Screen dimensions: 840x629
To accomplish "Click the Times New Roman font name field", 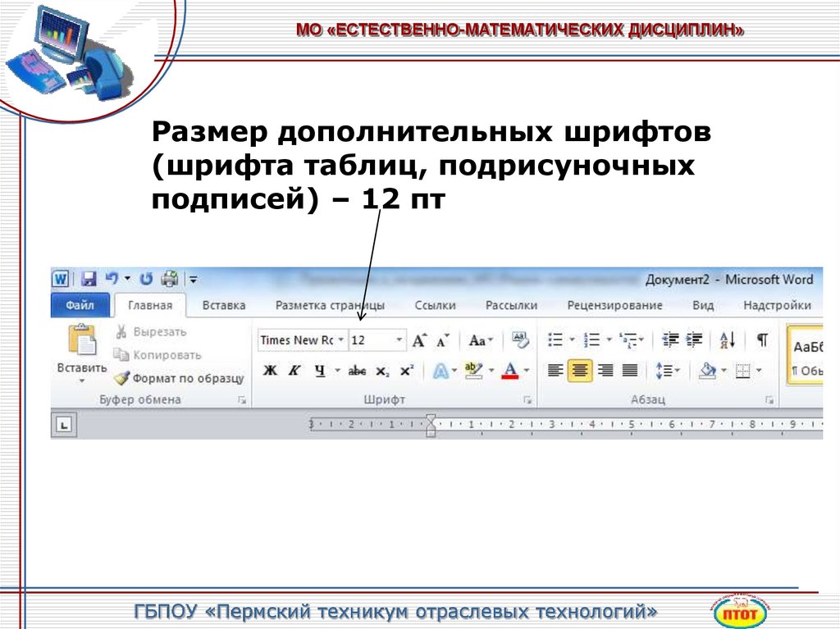I will (297, 340).
